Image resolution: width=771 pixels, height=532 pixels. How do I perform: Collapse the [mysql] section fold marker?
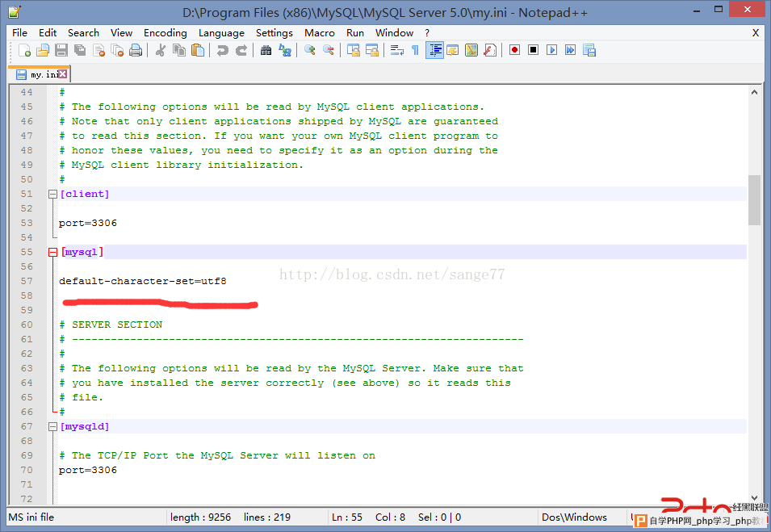click(53, 252)
